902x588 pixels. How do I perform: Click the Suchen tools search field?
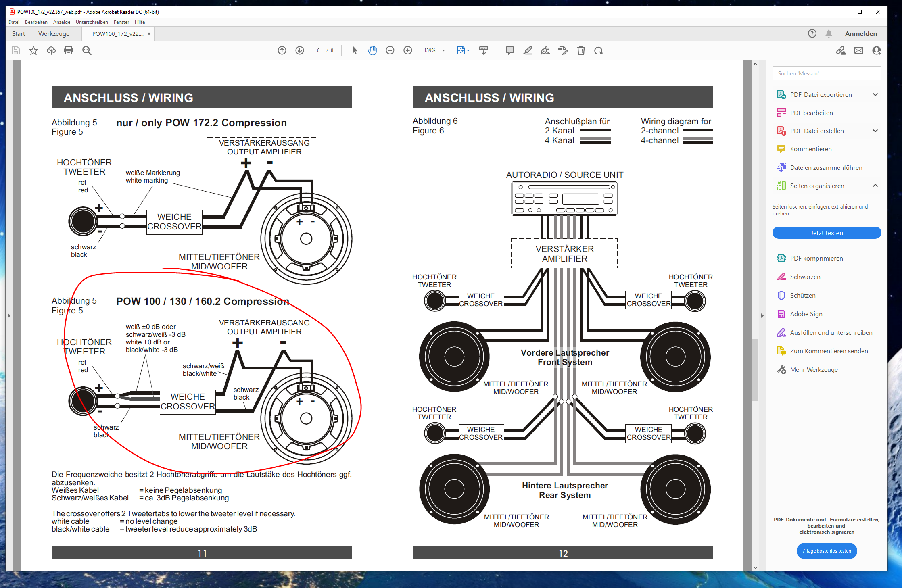click(826, 73)
